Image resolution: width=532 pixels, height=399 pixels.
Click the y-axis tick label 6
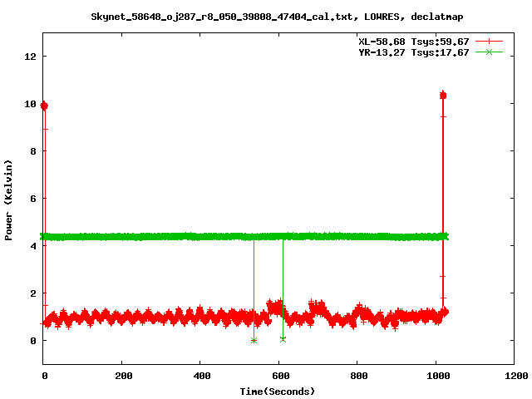(33, 199)
